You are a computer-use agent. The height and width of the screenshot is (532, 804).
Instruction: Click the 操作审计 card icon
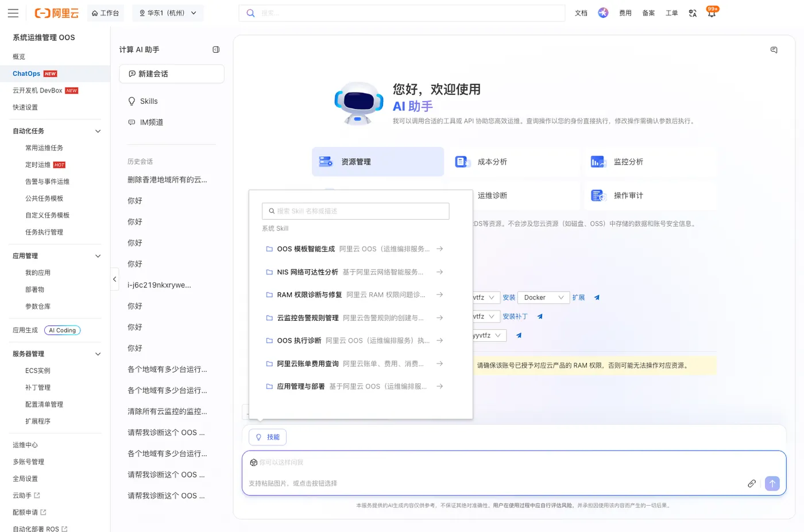tap(598, 196)
